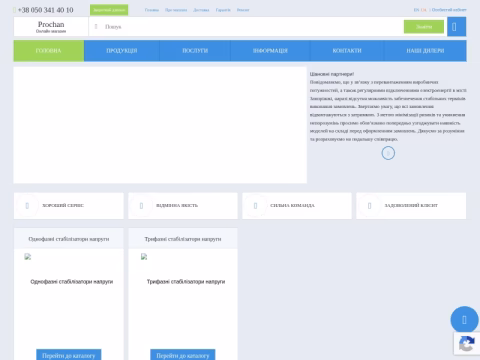Click the ХОРОШИЙ СЕРВІС feature icon
This screenshot has width=480, height=360.
[x=27, y=206]
